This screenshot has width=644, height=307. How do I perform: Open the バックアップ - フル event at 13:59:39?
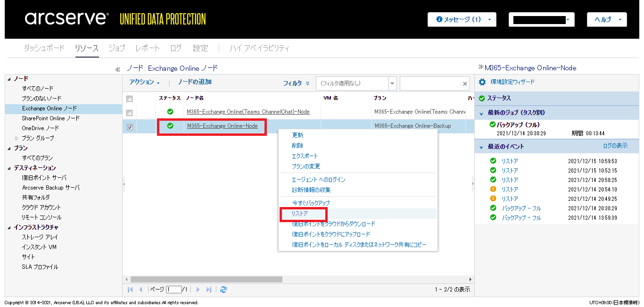[521, 218]
